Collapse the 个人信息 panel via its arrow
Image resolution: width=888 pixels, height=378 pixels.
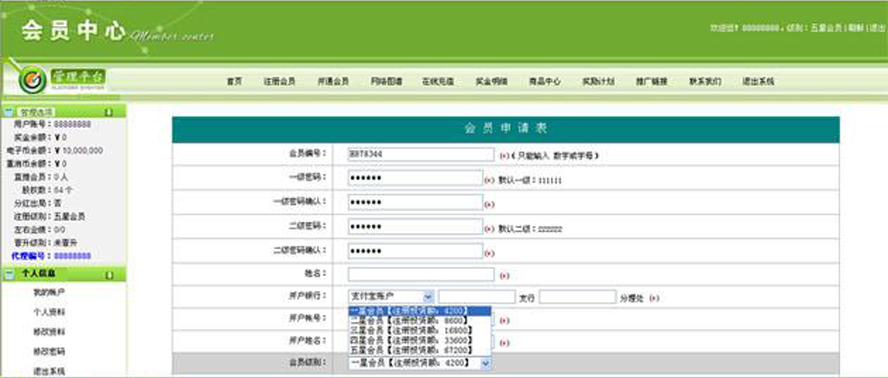tap(109, 275)
